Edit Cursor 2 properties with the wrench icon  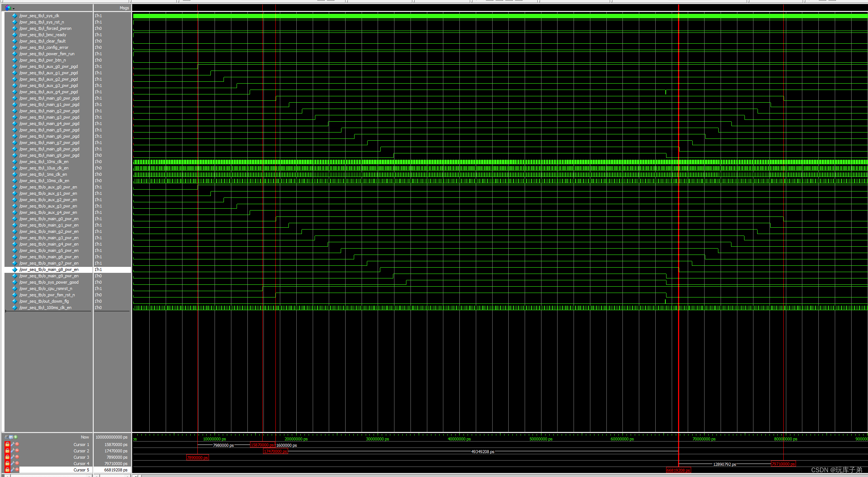coord(13,451)
